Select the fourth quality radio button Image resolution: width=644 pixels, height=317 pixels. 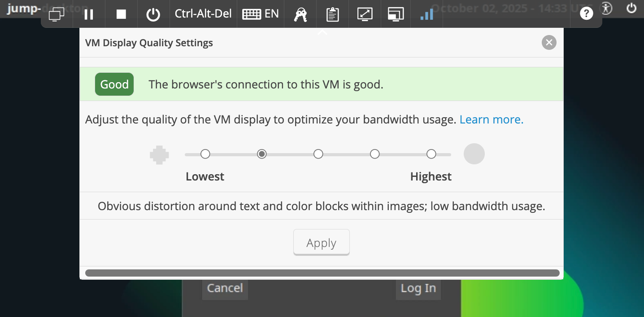[374, 154]
